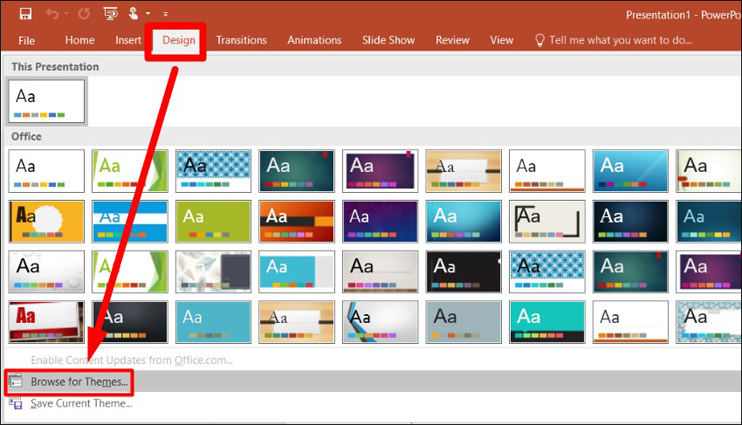Choose Save Current Theme...
The height and width of the screenshot is (425, 742).
pos(81,403)
